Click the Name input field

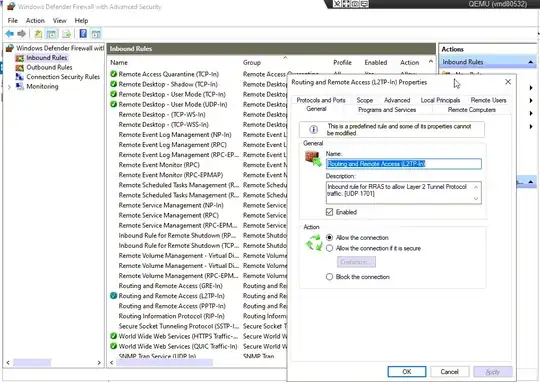pos(404,164)
